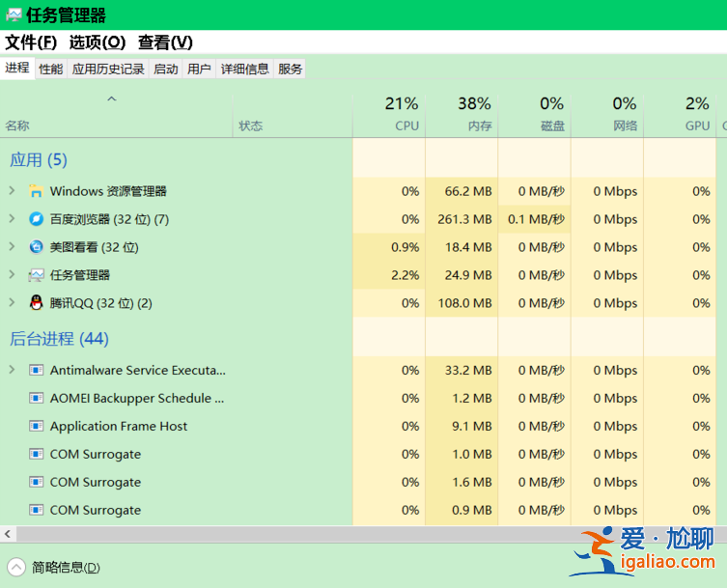This screenshot has height=588, width=727.
Task: Expand the 腾讯QQ (32 位) process group
Action: click(x=12, y=302)
